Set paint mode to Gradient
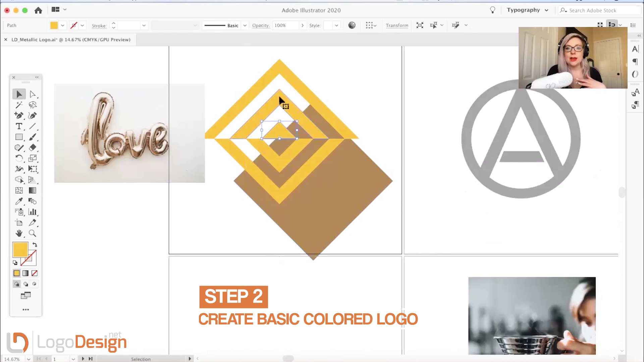The image size is (644, 362). pyautogui.click(x=25, y=274)
